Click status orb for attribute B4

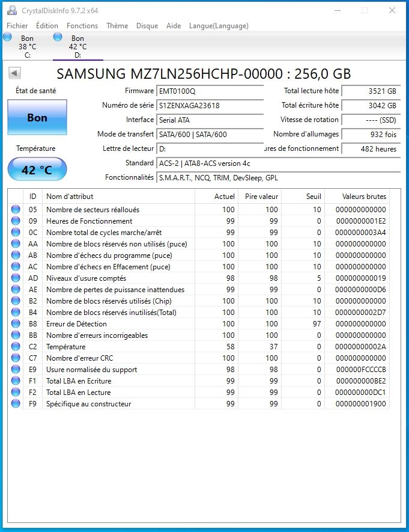pyautogui.click(x=16, y=312)
